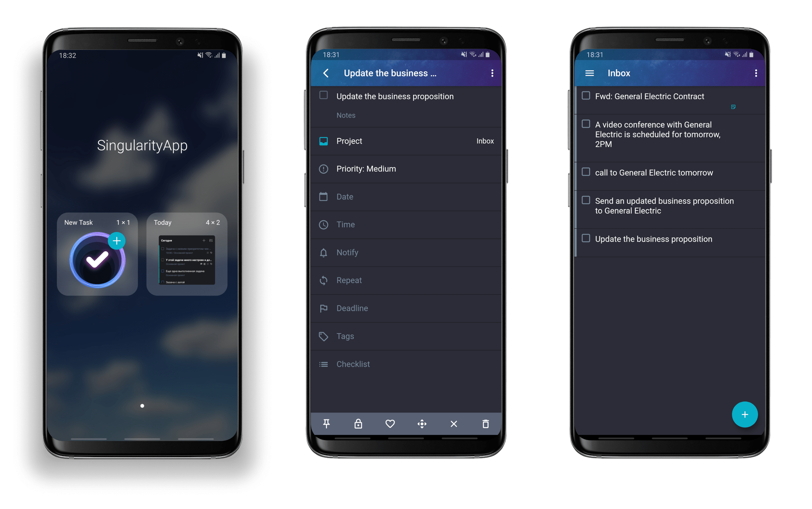The height and width of the screenshot is (509, 812).
Task: Click the hamburger menu icon in Inbox
Action: click(x=588, y=73)
